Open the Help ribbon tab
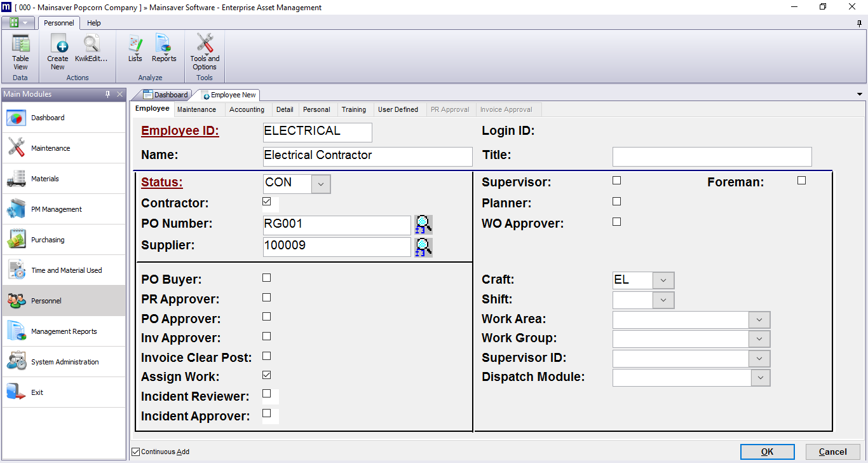This screenshot has height=463, width=868. tap(94, 23)
